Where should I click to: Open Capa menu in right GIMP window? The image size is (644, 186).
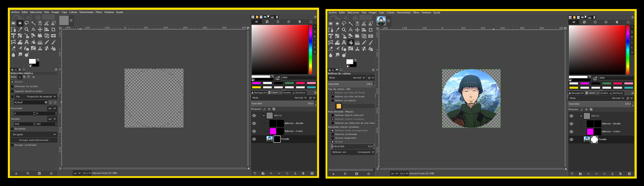point(381,13)
